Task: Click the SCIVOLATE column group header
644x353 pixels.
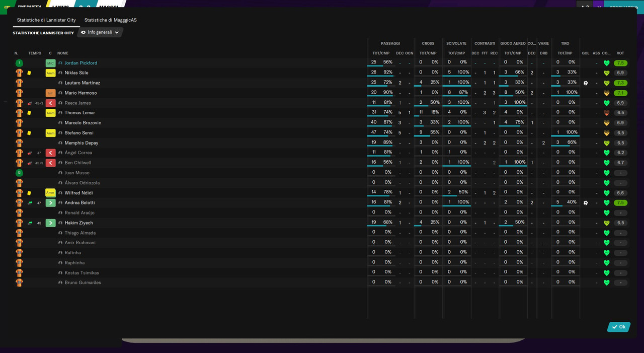Action: click(456, 44)
